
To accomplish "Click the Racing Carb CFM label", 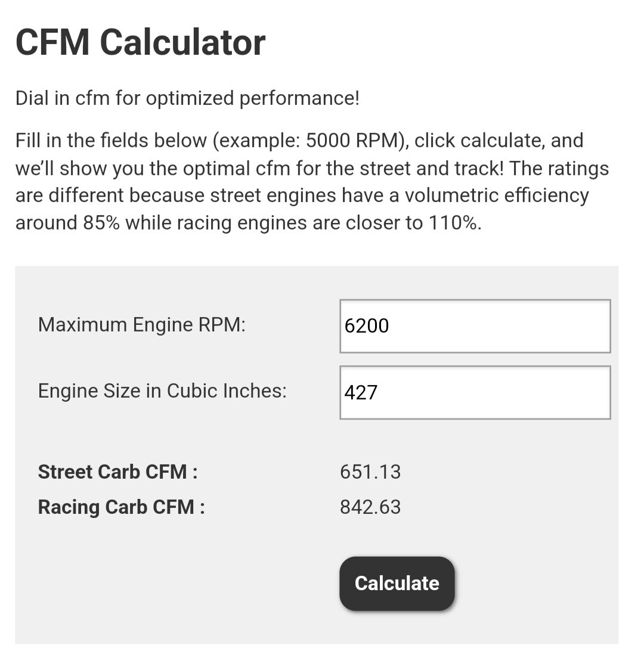I will tap(121, 507).
